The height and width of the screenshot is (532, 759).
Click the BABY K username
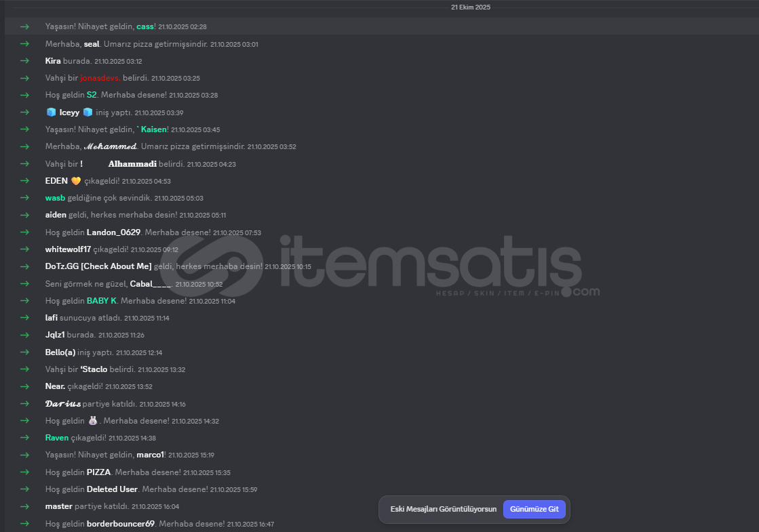pyautogui.click(x=102, y=301)
